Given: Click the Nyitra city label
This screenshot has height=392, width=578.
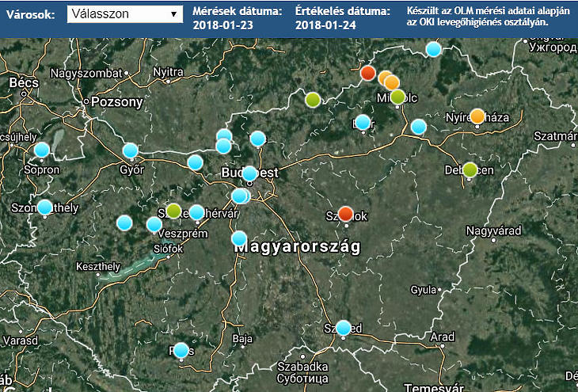Looking at the screenshot, I should click(x=168, y=71).
